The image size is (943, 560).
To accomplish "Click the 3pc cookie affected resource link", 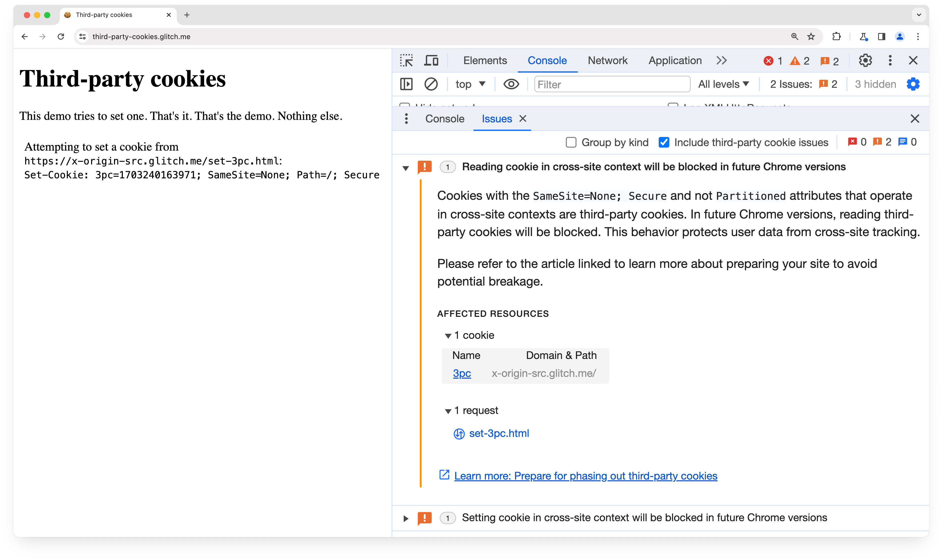I will (462, 373).
